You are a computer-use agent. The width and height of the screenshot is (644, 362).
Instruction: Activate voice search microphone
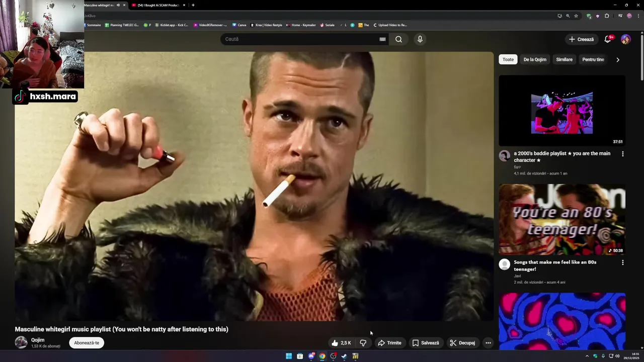coord(420,39)
